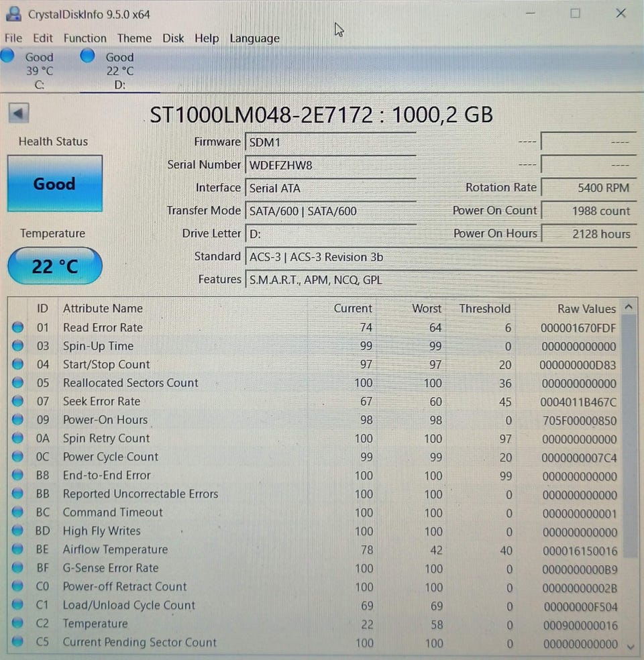This screenshot has width=644, height=660.
Task: Open the Edit menu
Action: click(x=43, y=38)
